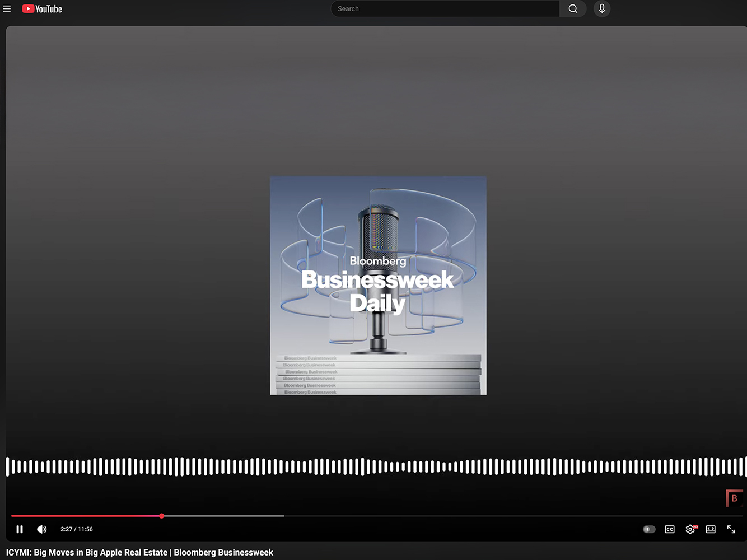Enter full screen mode
This screenshot has height=560, width=747.
click(731, 529)
